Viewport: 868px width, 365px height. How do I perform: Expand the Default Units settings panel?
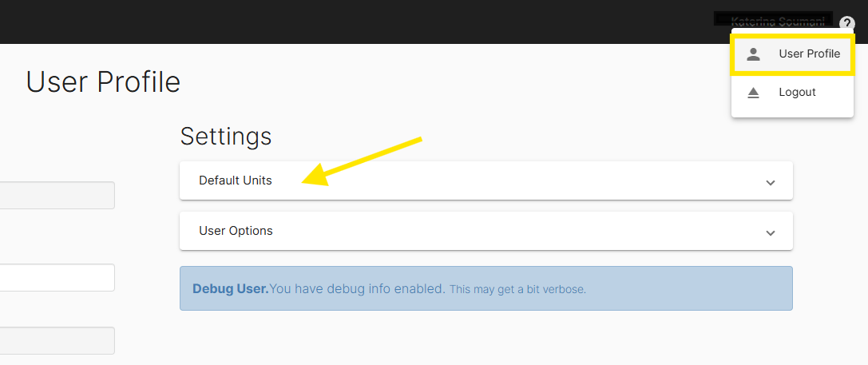[x=236, y=181]
